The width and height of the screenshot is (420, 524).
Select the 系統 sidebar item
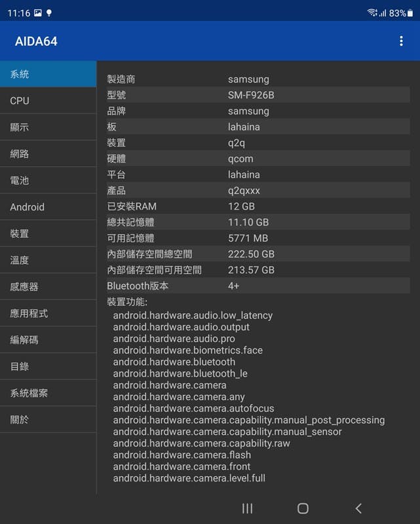point(48,74)
